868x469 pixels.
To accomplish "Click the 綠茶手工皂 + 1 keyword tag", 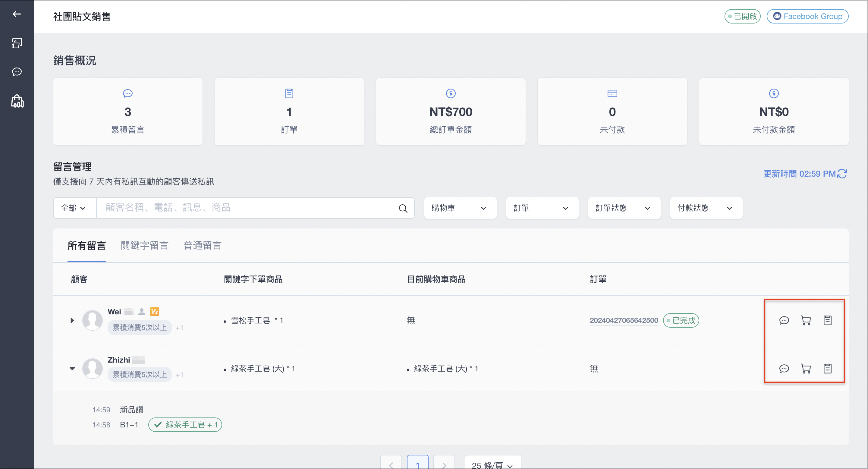I will pos(185,424).
